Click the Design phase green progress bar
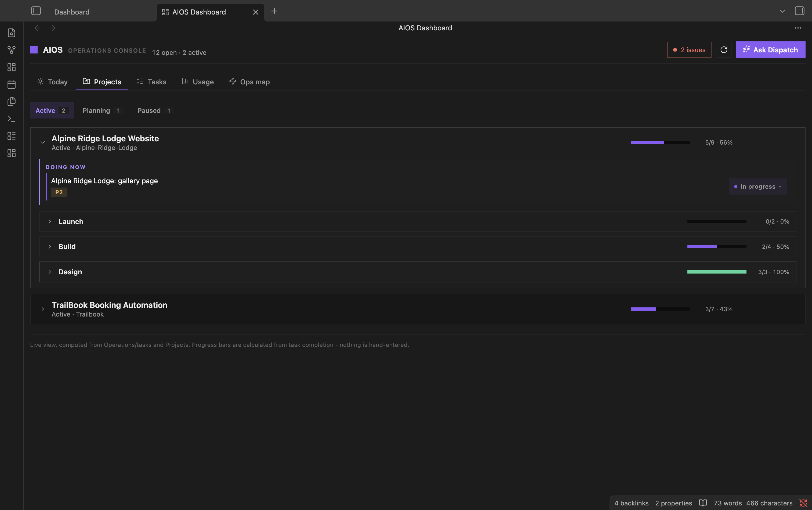The height and width of the screenshot is (510, 812). 717,272
